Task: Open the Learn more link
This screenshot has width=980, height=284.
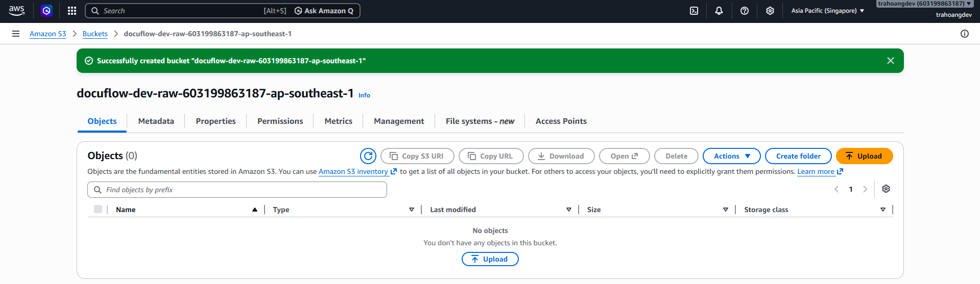Action: (x=820, y=172)
